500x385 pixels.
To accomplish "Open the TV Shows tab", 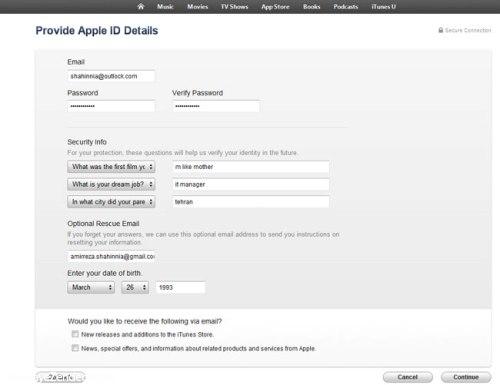I will pos(234,7).
